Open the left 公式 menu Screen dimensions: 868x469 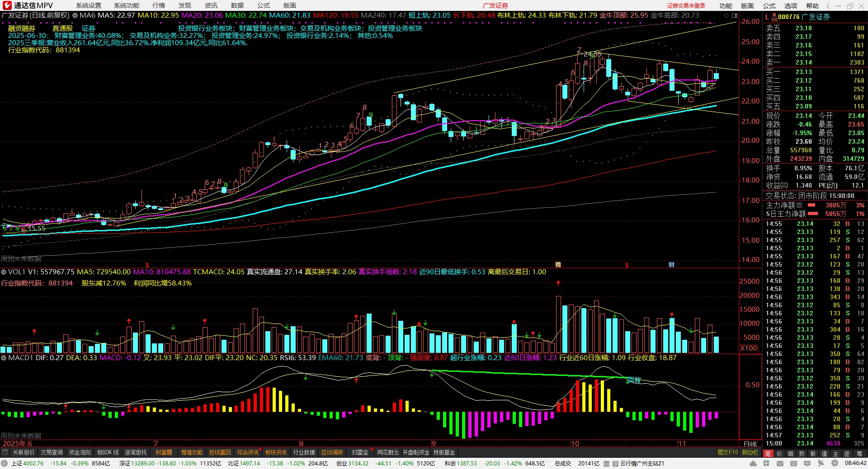tap(264, 5)
